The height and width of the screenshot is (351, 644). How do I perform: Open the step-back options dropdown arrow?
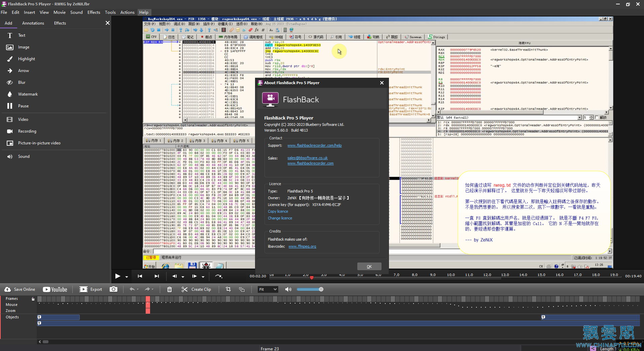[x=183, y=277]
